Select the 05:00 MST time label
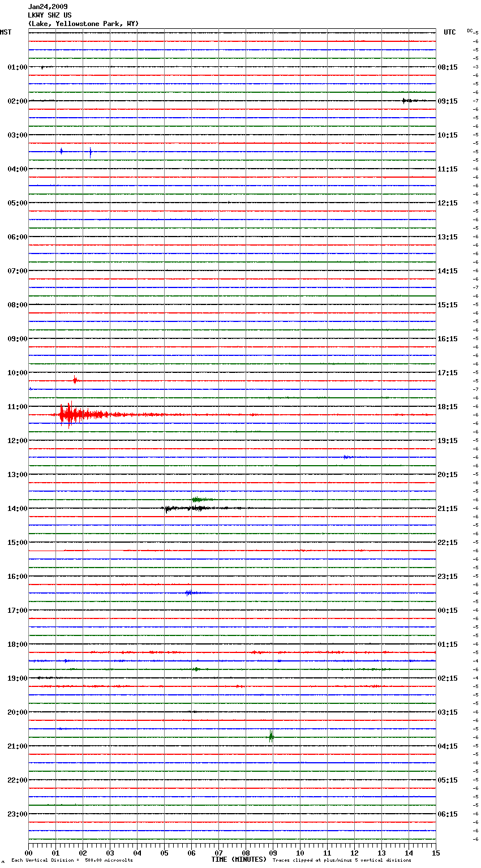The image size is (481, 868). (x=17, y=203)
